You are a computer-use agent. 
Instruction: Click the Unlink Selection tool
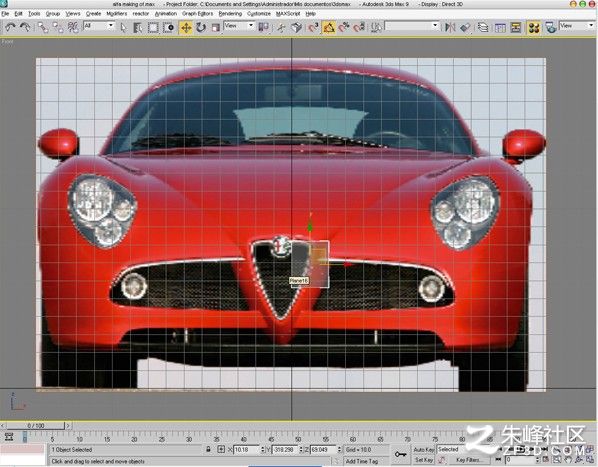tap(58, 27)
